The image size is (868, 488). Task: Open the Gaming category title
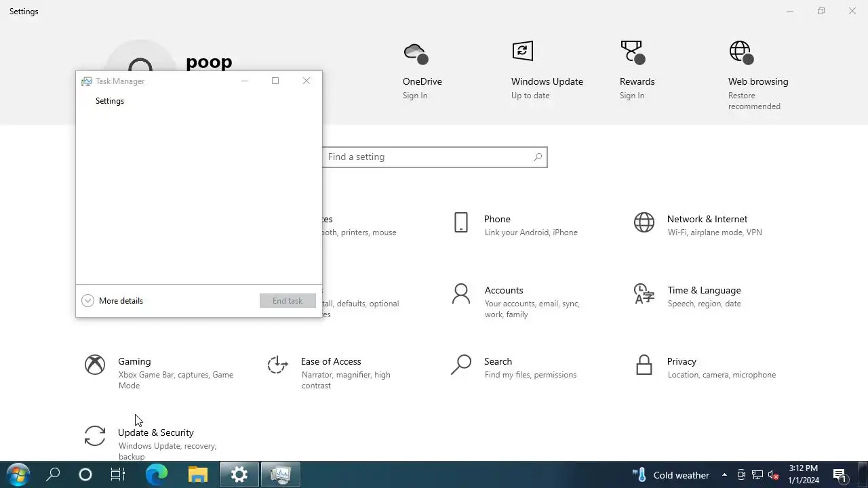[x=134, y=361]
